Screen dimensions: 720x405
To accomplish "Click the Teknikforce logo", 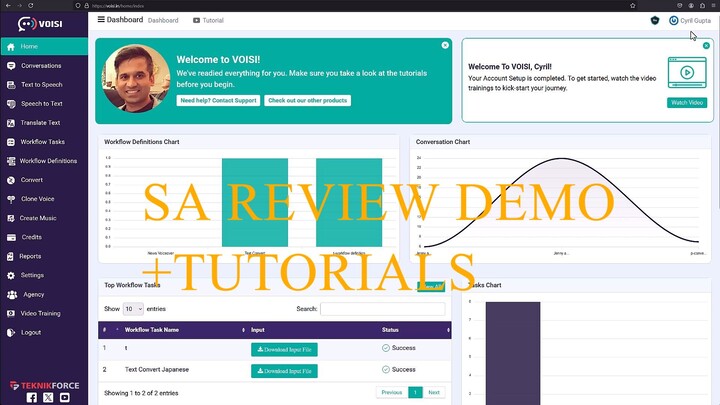I will 45,385.
